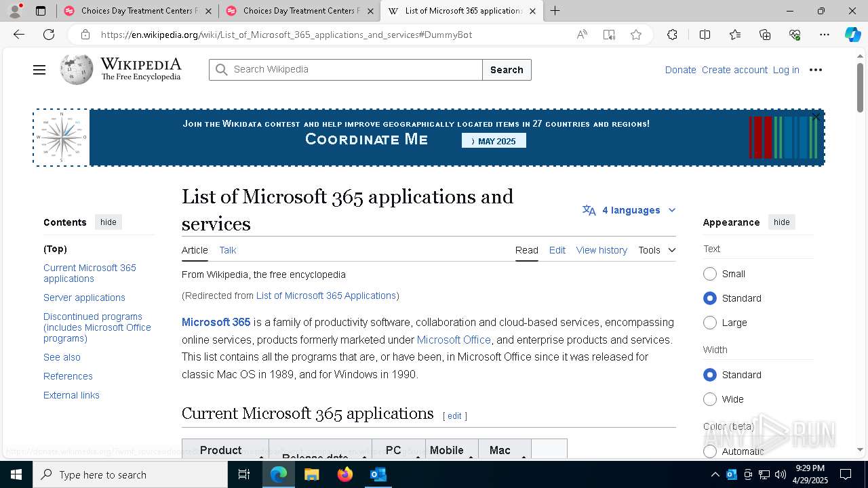Open the notification center icon
The width and height of the screenshot is (868, 488).
pos(846,474)
